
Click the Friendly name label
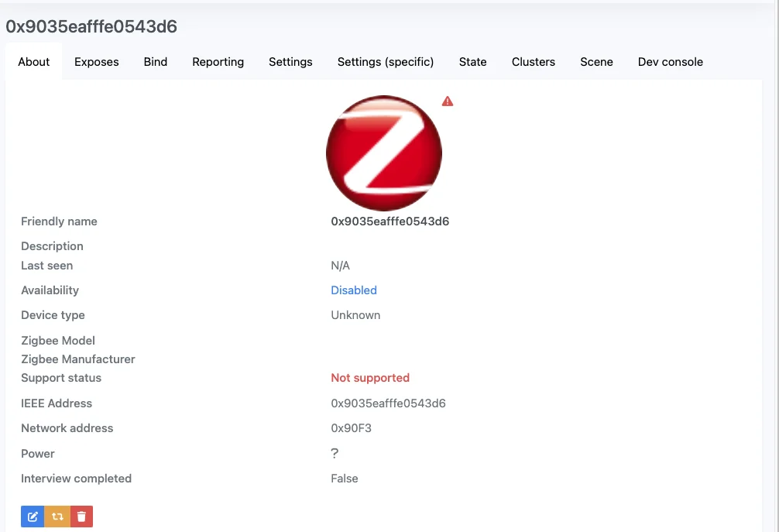click(x=59, y=221)
